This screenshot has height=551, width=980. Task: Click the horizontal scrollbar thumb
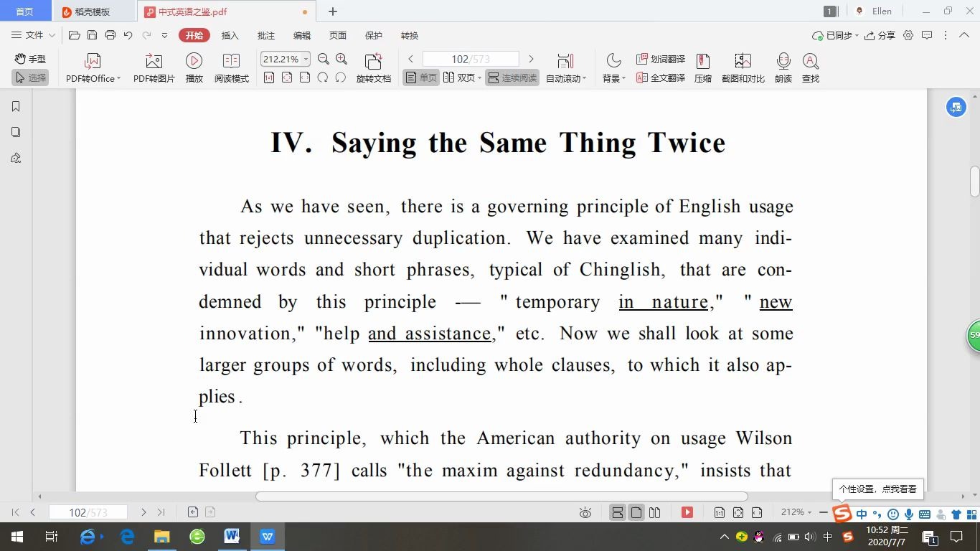501,496
